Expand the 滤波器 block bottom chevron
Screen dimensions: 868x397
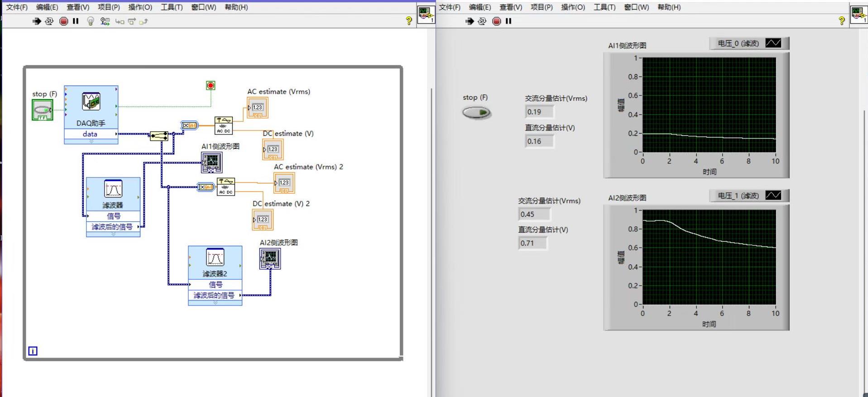click(113, 234)
